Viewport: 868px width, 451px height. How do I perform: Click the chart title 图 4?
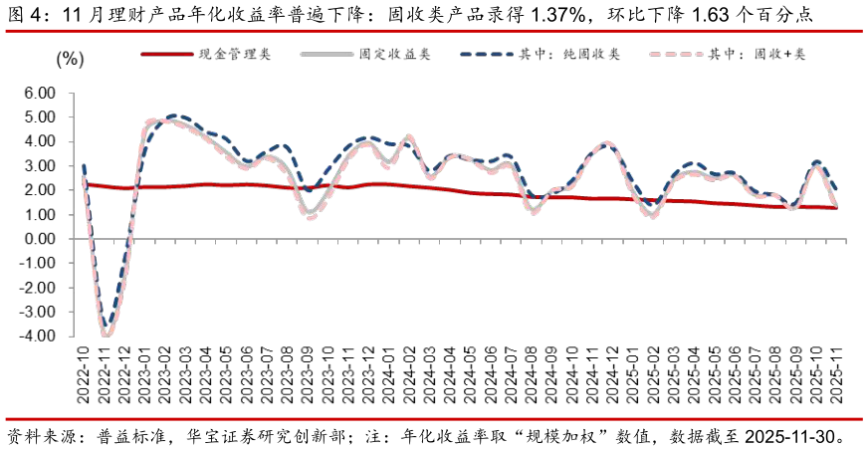[410, 15]
